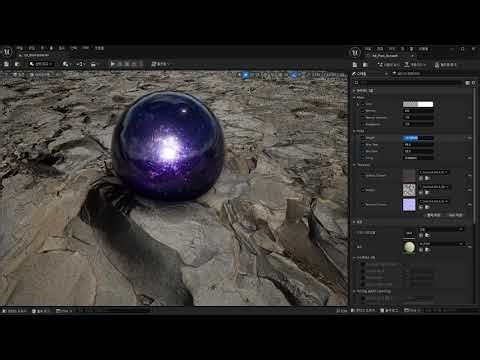Click the parent material sphere thumbnail
The image size is (480, 360).
pyautogui.click(x=409, y=247)
